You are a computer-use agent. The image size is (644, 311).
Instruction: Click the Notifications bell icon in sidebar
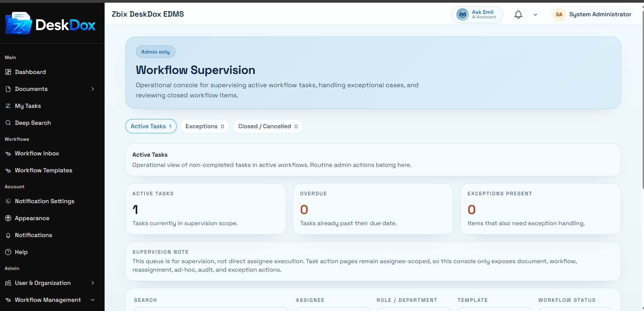click(8, 235)
